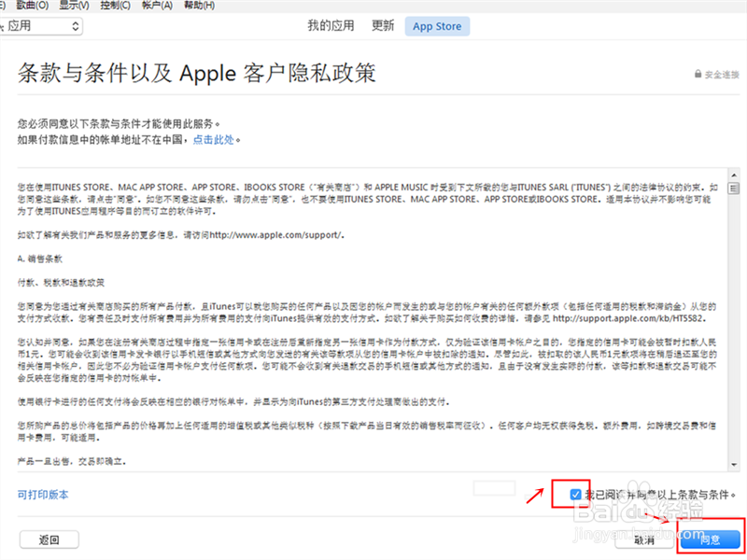Expand the 应用 media type dropdown

pyautogui.click(x=40, y=26)
